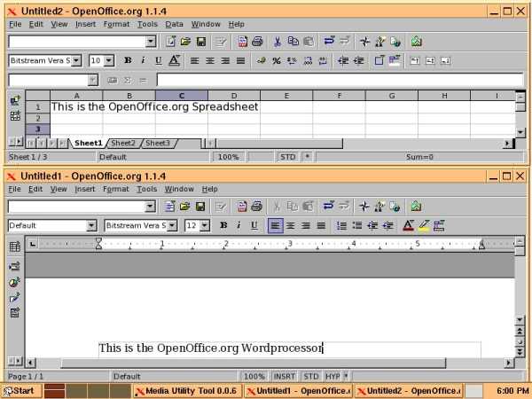Click font color icon in spreadsheet toolbar
The height and width of the screenshot is (399, 532).
175,60
